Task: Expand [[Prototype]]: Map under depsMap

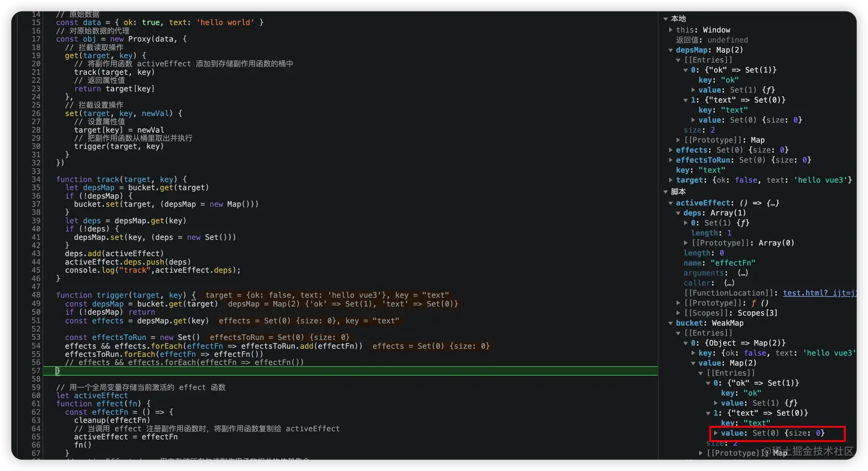Action: (x=678, y=140)
